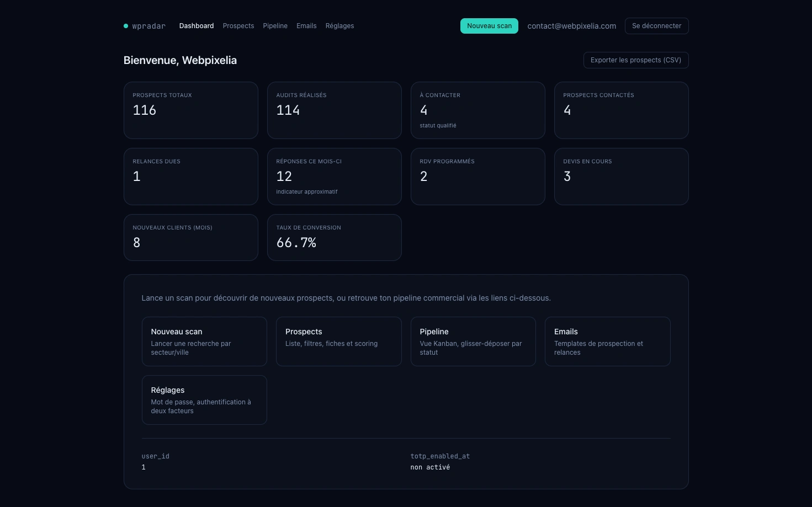Click the indicateur approximatif note
The image size is (812, 507).
click(x=307, y=192)
